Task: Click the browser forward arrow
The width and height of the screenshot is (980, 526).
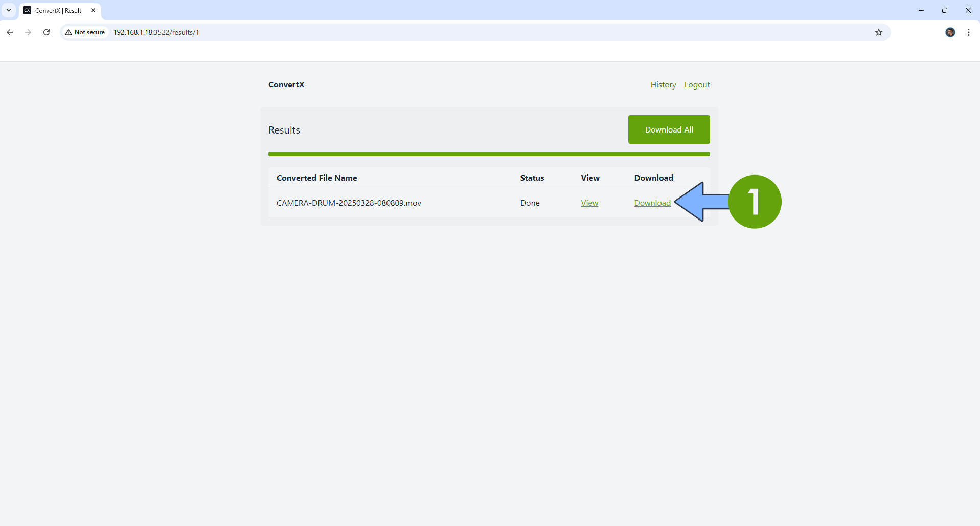Action: pos(28,32)
